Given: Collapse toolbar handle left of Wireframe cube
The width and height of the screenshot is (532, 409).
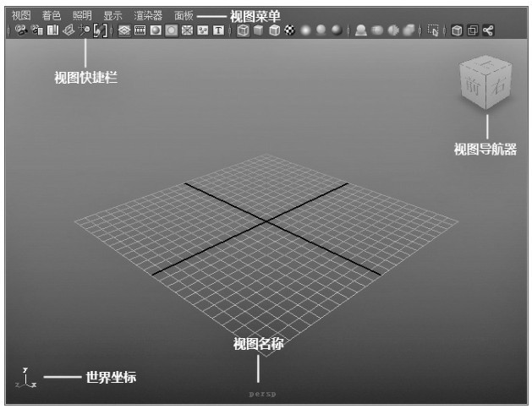Looking at the screenshot, I should coord(231,30).
